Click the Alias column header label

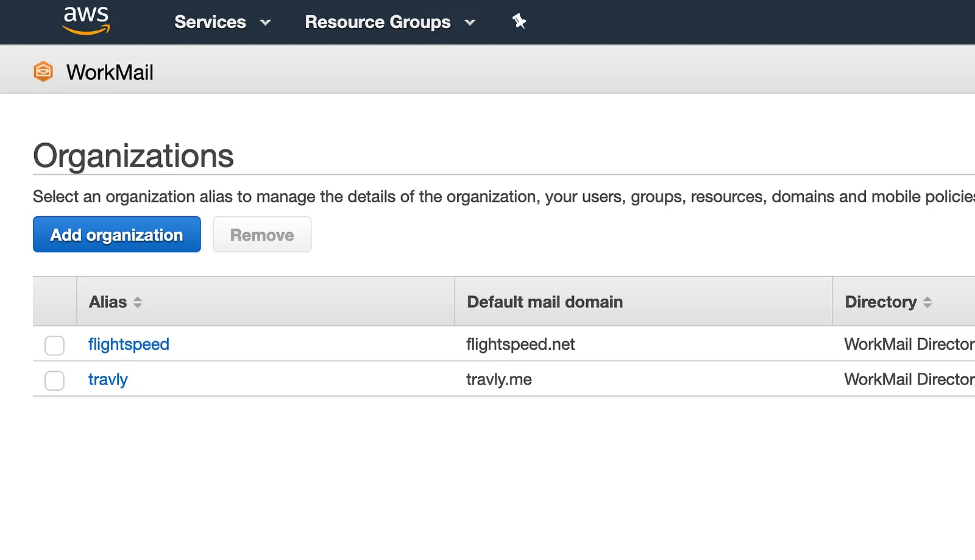[108, 302]
